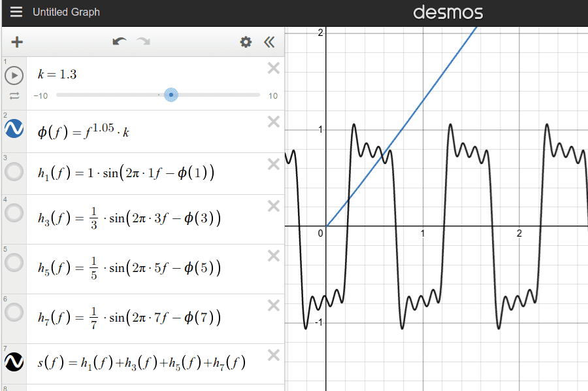Screen dimensions: 588x391
Task: Delete the h1(f) expression
Action: 274,164
